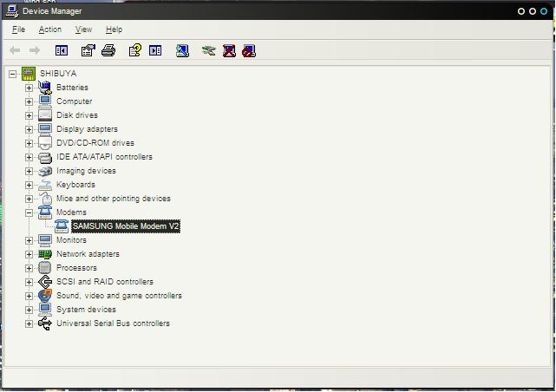Viewport: 556px width, 392px height.
Task: Select the System devices label
Action: (86, 310)
